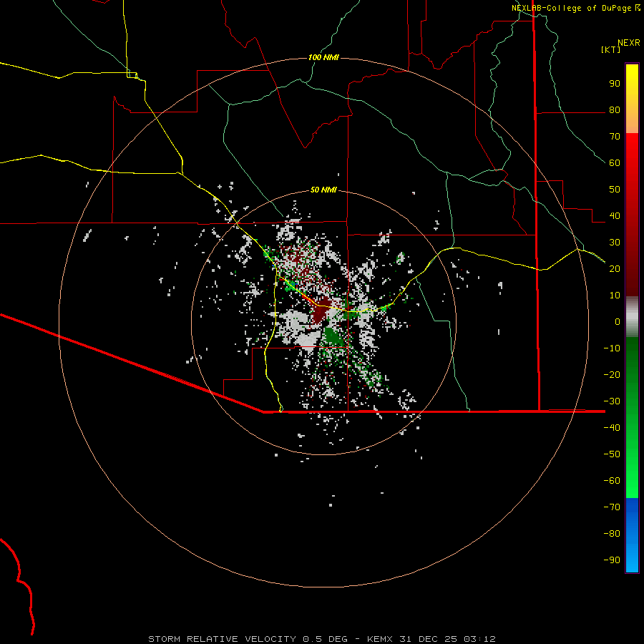The width and height of the screenshot is (644, 644).
Task: Click the green inbound velocity patch south of radar center
Action: [333, 337]
